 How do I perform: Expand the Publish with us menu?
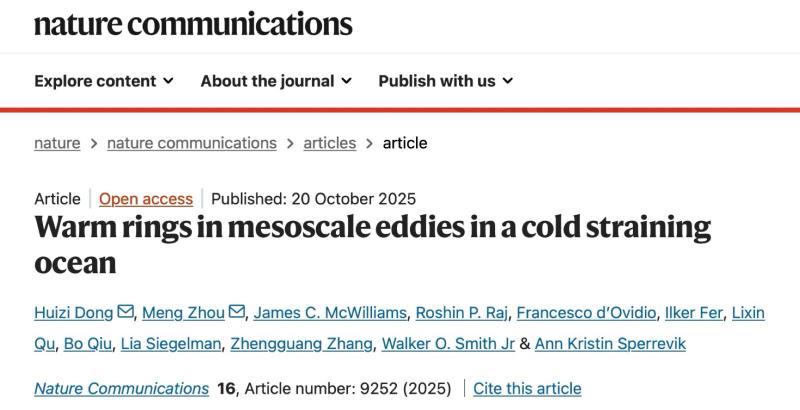coord(445,81)
